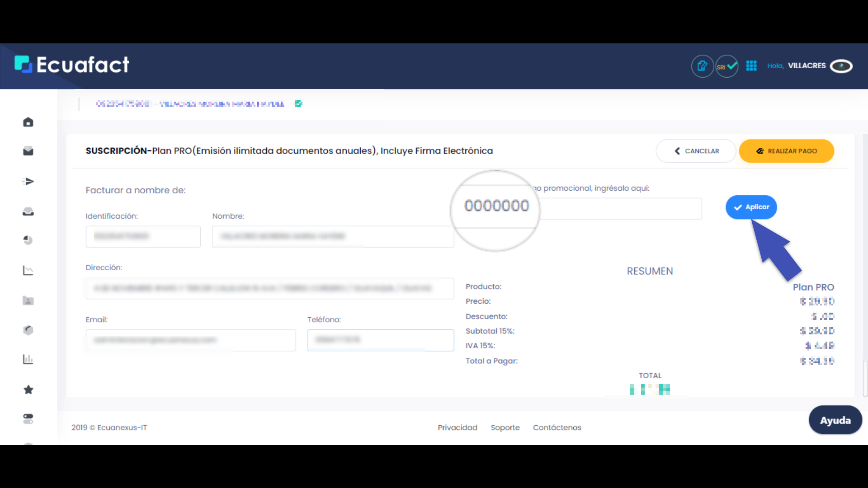Open the mail envelope icon in the sidebar
The image size is (868, 488).
[x=28, y=151]
